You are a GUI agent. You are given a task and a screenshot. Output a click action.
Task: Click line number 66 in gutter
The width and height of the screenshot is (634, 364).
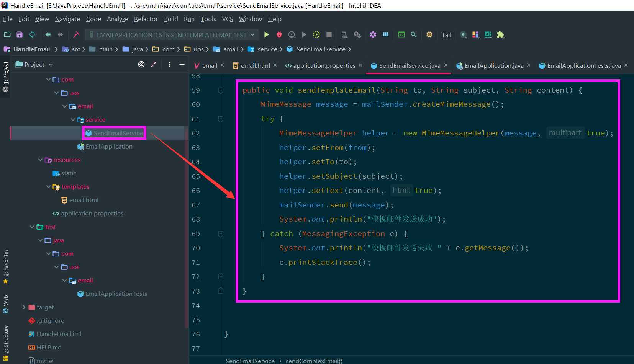pyautogui.click(x=196, y=191)
